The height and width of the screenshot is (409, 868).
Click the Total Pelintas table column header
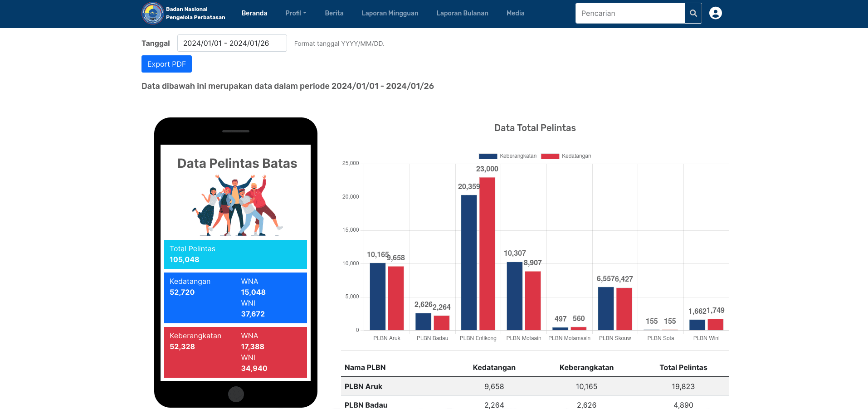pyautogui.click(x=683, y=367)
